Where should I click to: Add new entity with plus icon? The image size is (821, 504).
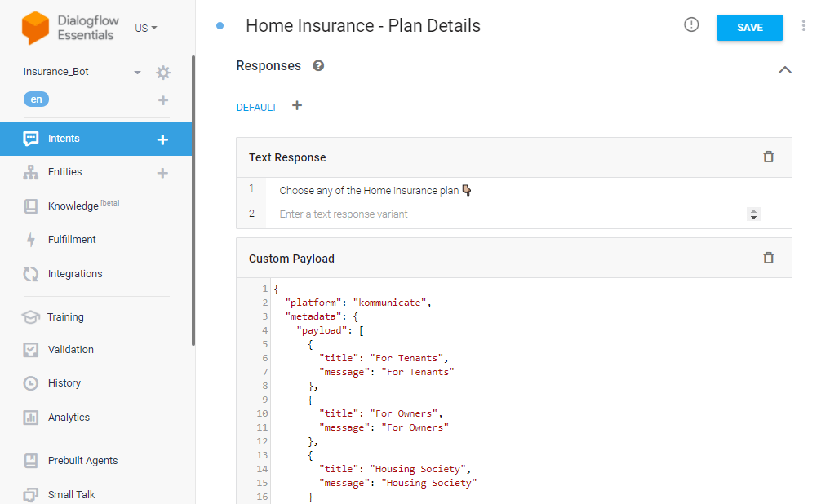coord(163,173)
